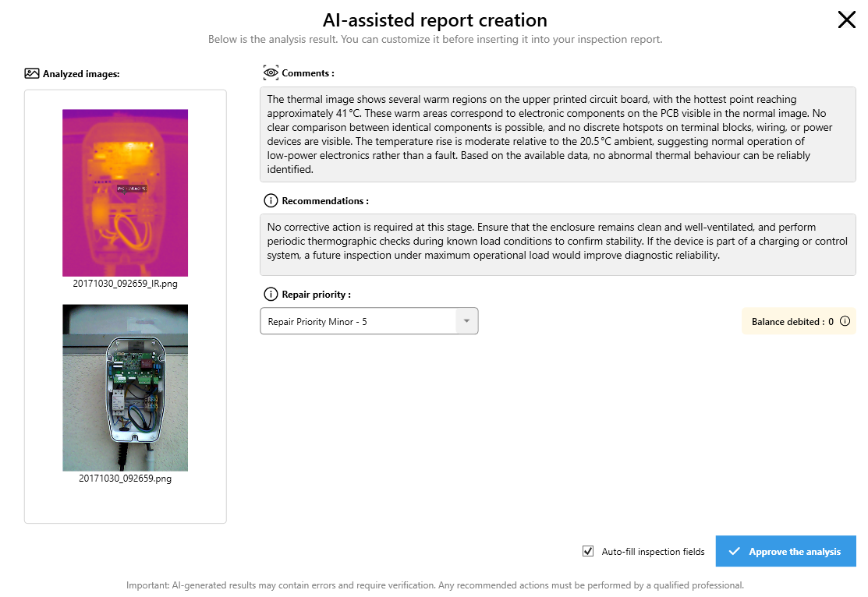The height and width of the screenshot is (597, 868).
Task: Select the Repair Priority Minor - 5 combo box
Action: [359, 321]
